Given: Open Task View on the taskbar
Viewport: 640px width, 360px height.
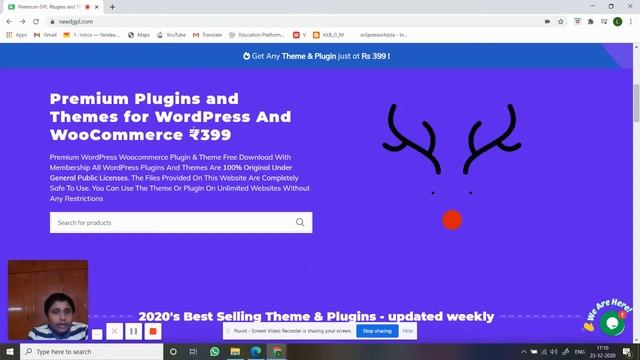Looking at the screenshot, I should 193,351.
